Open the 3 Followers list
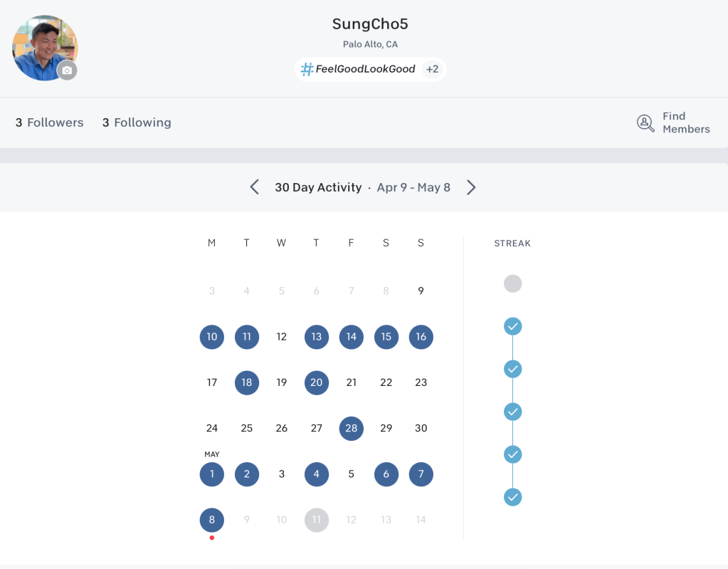 click(x=50, y=122)
